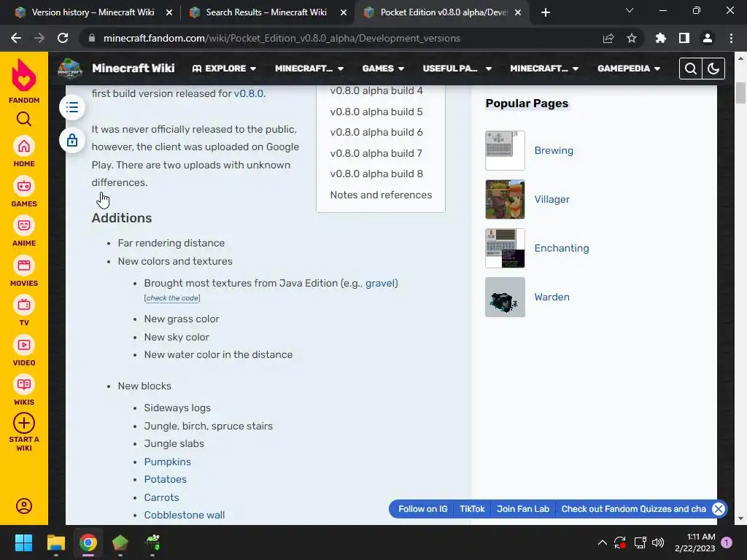Share this page icon in address bar
Screen dimensions: 747x560
pyautogui.click(x=608, y=38)
